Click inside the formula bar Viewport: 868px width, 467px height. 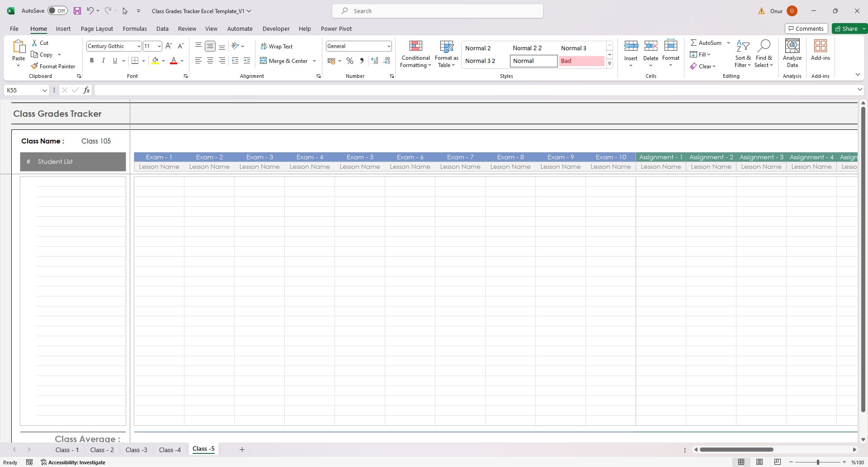(316, 90)
